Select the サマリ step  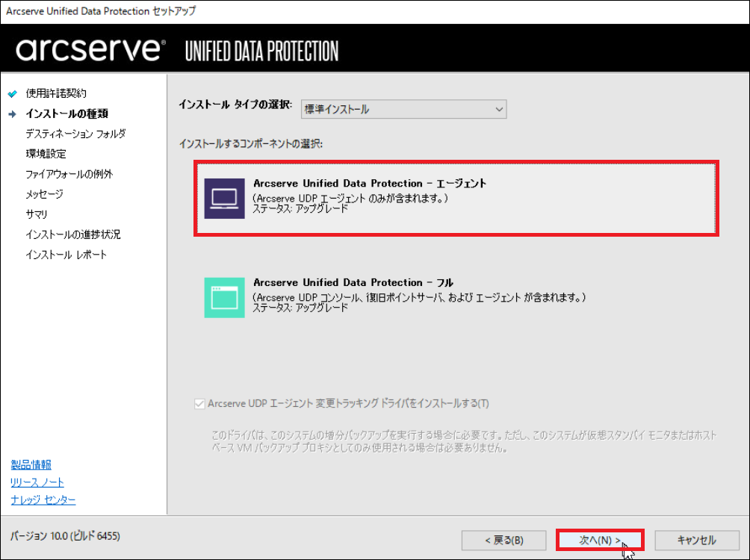[37, 214]
